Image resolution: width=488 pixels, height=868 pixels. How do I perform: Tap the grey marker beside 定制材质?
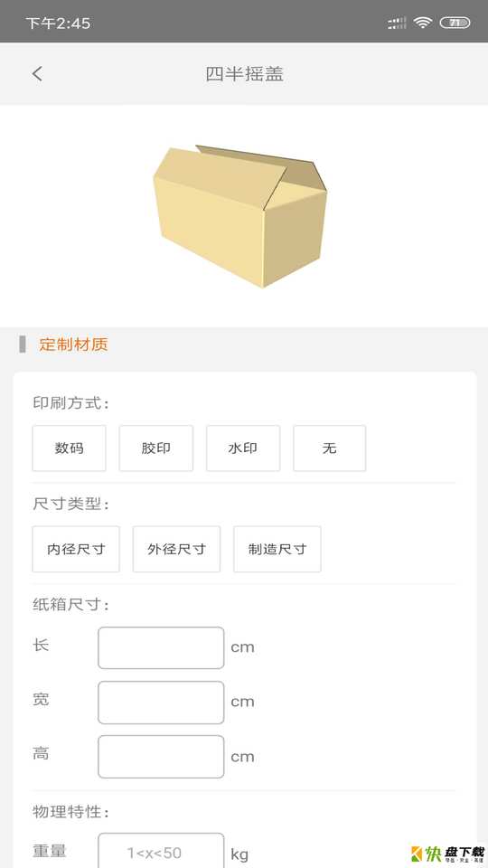coord(22,344)
